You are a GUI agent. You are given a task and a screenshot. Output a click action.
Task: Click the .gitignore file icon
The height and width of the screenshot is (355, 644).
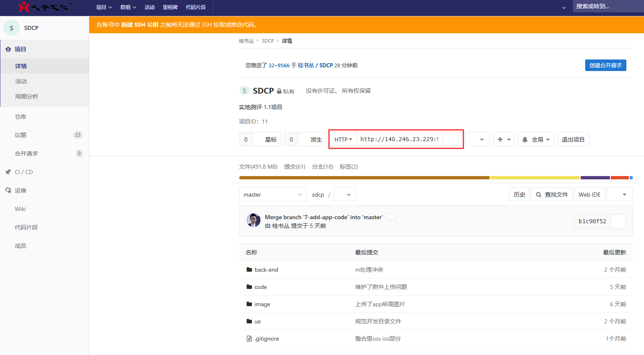tap(249, 339)
